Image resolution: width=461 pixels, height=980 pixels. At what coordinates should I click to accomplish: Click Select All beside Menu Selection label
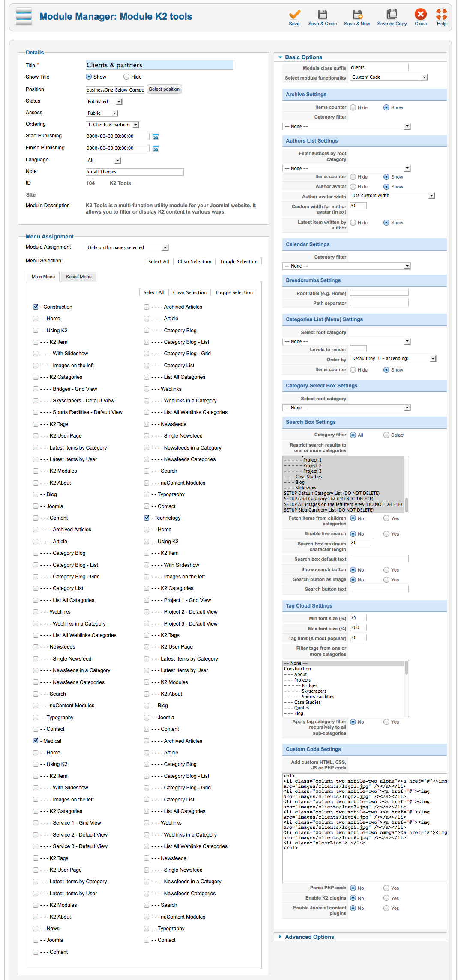click(x=159, y=262)
